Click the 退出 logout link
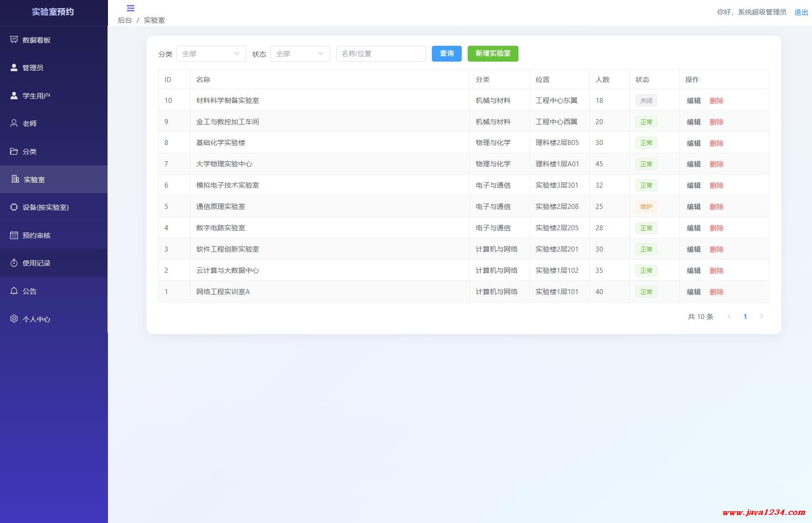The image size is (812, 523). 801,12
